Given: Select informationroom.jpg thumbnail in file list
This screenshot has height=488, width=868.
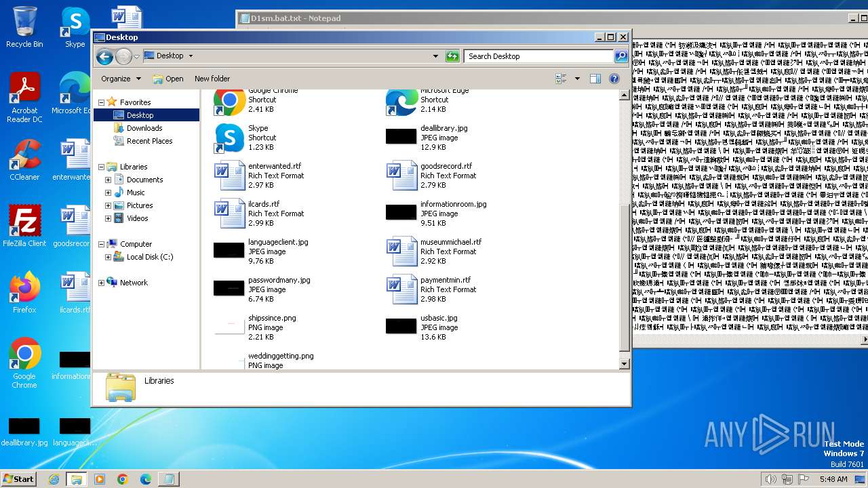Looking at the screenshot, I should [401, 212].
